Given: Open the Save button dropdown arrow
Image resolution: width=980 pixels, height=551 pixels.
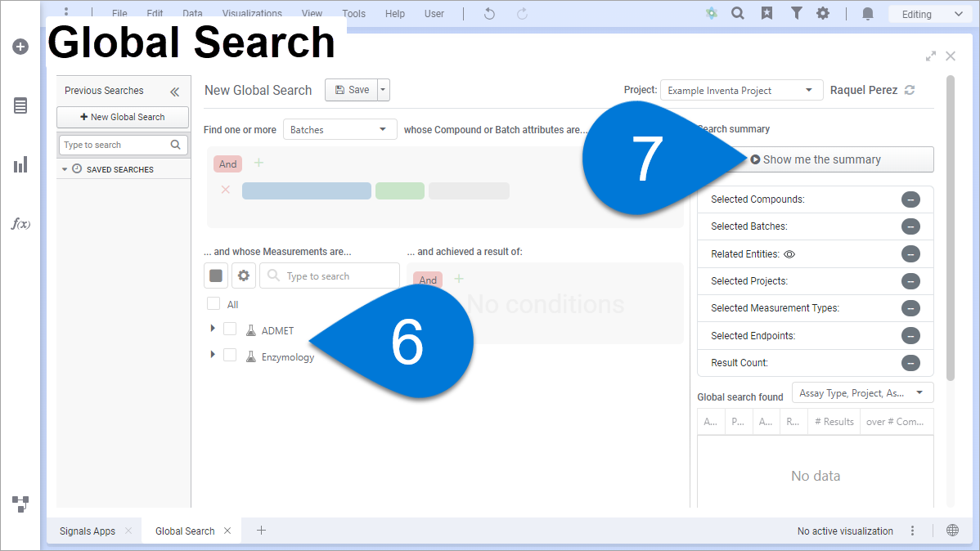Looking at the screenshot, I should point(383,90).
